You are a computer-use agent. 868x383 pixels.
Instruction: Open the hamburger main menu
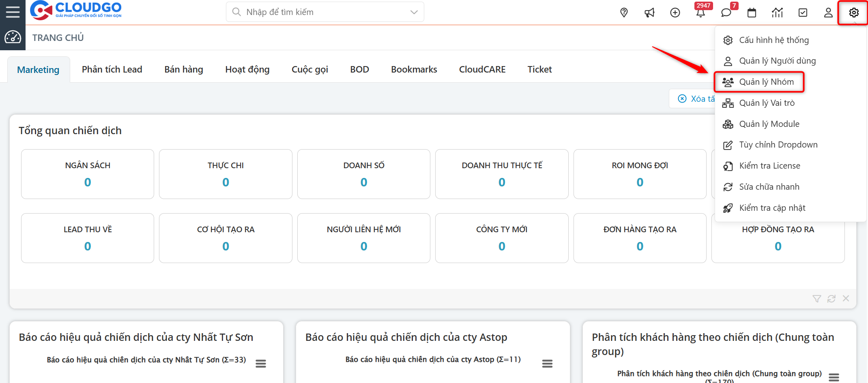pyautogui.click(x=13, y=12)
